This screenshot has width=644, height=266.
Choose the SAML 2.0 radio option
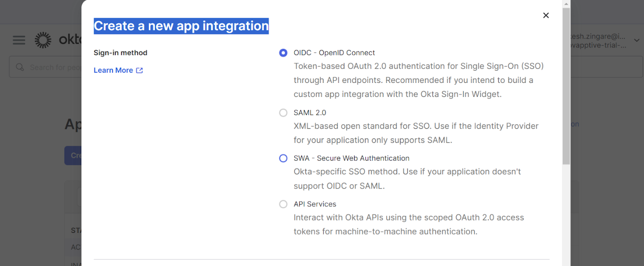tap(283, 113)
